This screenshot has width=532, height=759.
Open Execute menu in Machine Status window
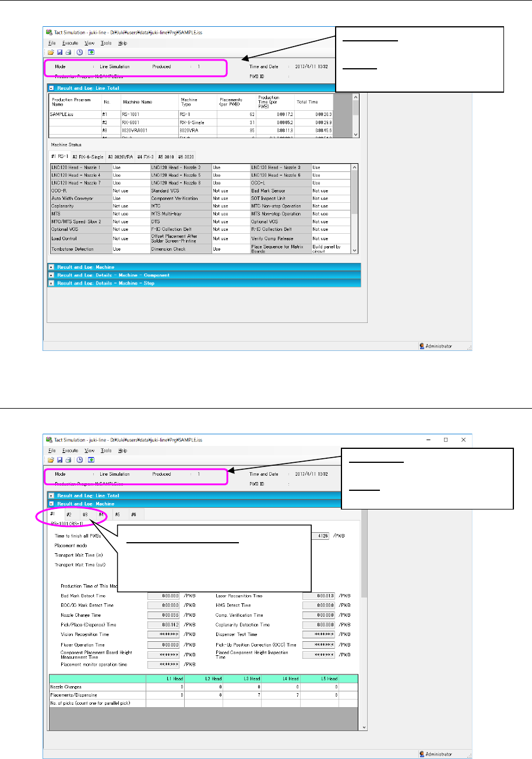pos(70,43)
